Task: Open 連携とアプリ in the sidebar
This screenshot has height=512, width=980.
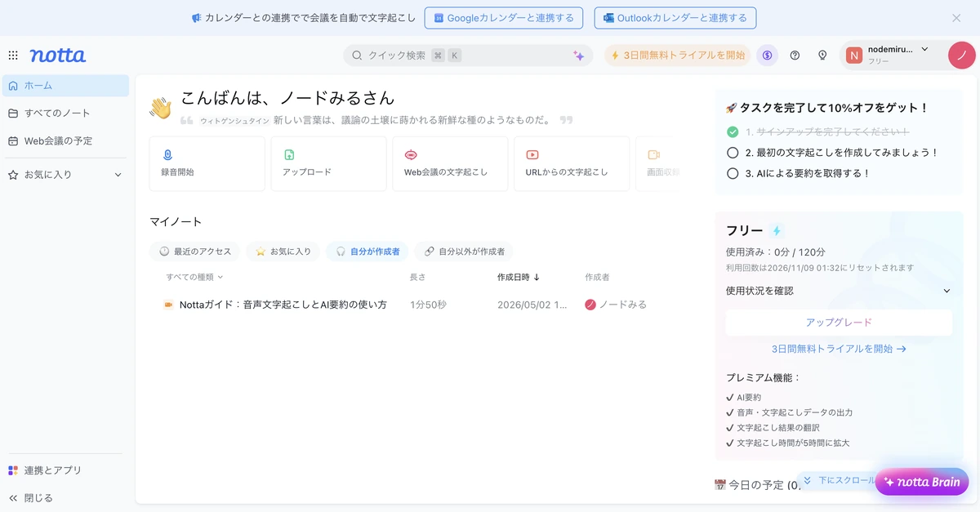Action: click(65, 470)
